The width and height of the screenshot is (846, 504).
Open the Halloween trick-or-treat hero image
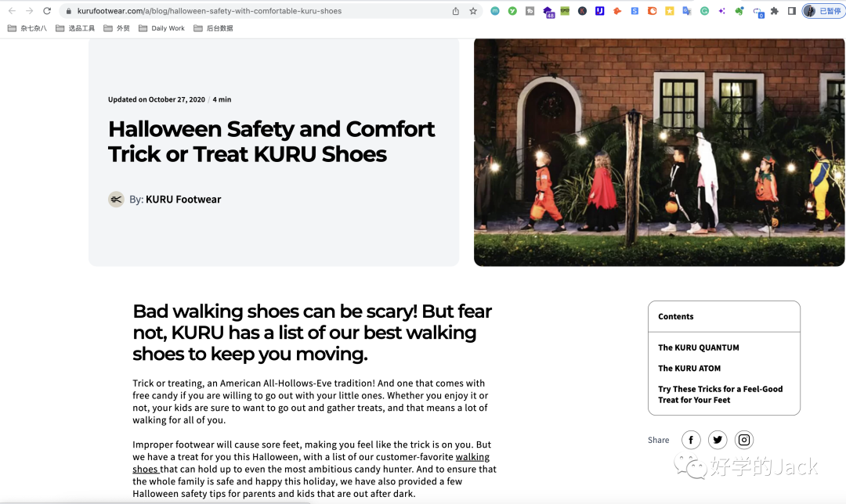tap(660, 152)
